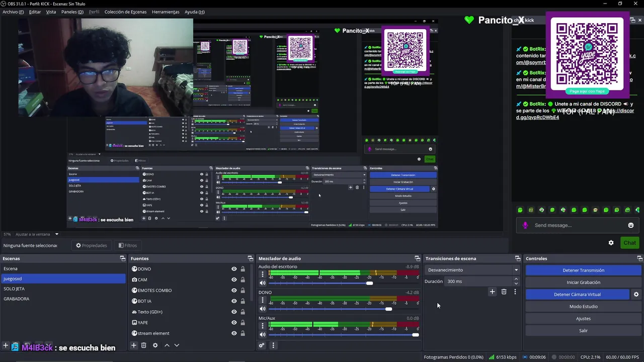This screenshot has width=644, height=362.
Task: Click Detener Cámara Virtual button
Action: click(577, 294)
